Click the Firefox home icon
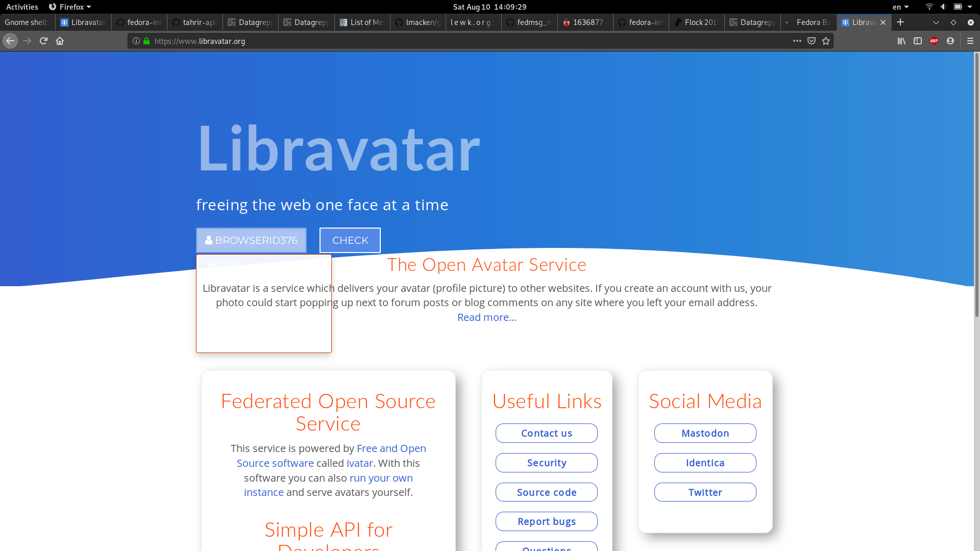Screen dimensions: 980x551 [x=60, y=41]
